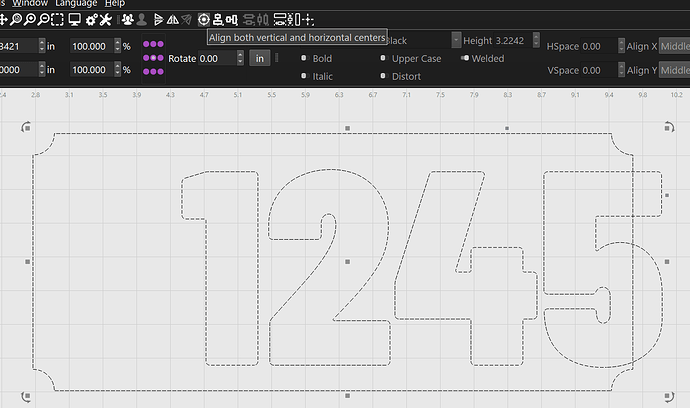This screenshot has height=408, width=690.
Task: Click the Rotate value spinner arrows
Action: (x=240, y=58)
